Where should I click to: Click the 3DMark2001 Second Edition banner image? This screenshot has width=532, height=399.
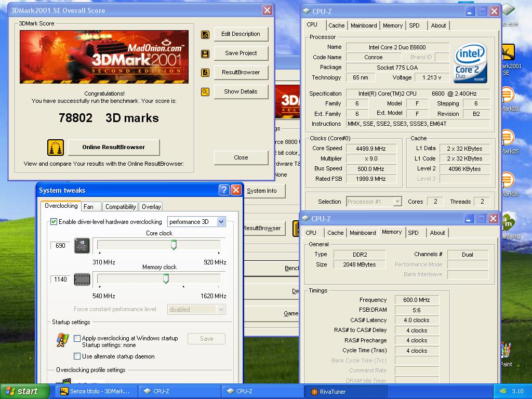(104, 57)
